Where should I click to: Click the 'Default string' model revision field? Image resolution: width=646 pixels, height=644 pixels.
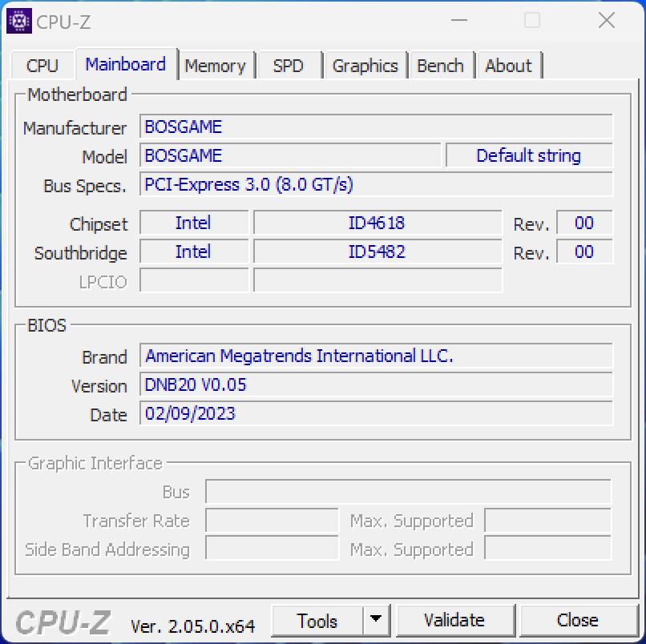[x=530, y=155]
